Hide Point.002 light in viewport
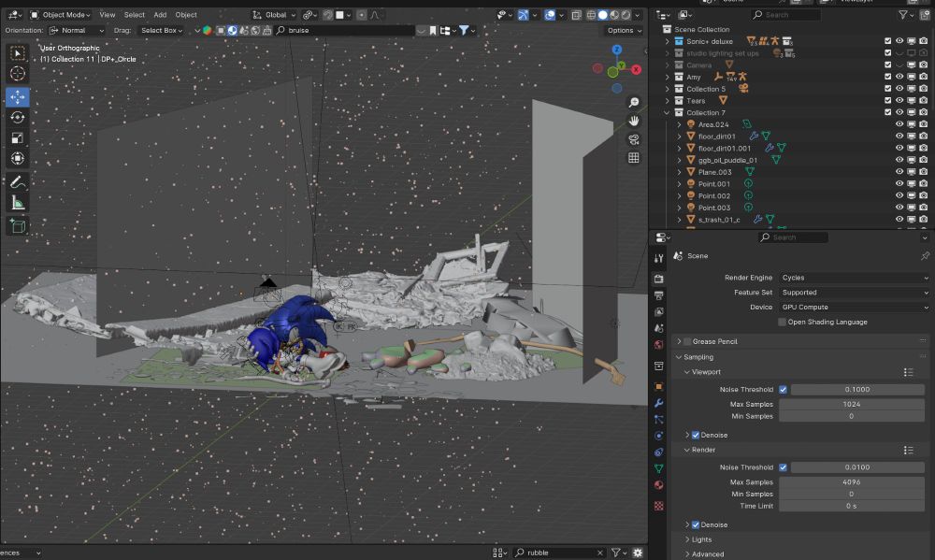935x560 pixels. (899, 195)
